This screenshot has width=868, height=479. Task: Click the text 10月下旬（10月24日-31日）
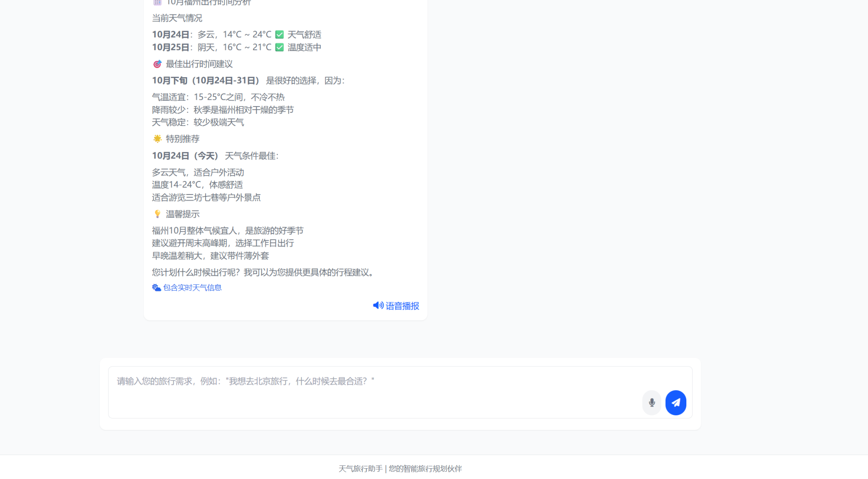[206, 80]
